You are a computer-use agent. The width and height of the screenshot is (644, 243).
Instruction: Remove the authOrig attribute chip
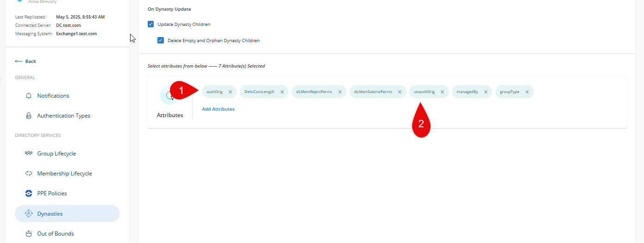(230, 92)
